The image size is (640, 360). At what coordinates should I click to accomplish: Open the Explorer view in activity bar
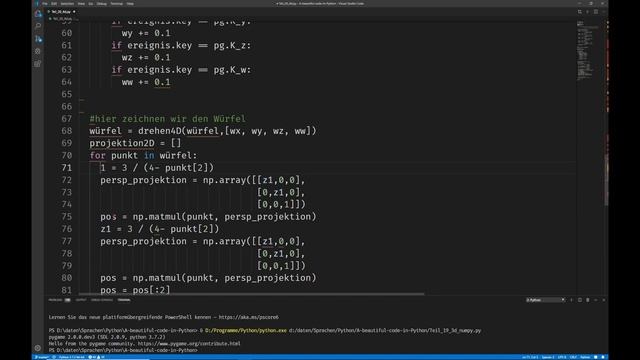[x=38, y=13]
